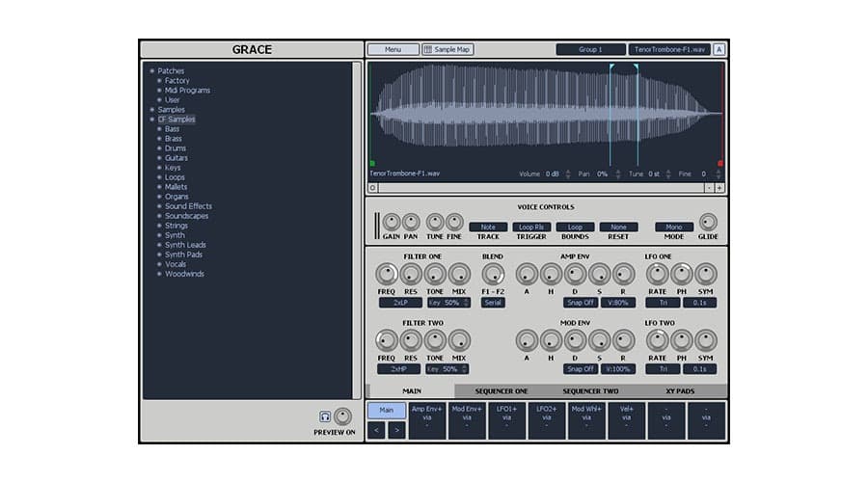Click Filter Two FREQ knob
Screen dimensions: 868x482
pyautogui.click(x=387, y=340)
